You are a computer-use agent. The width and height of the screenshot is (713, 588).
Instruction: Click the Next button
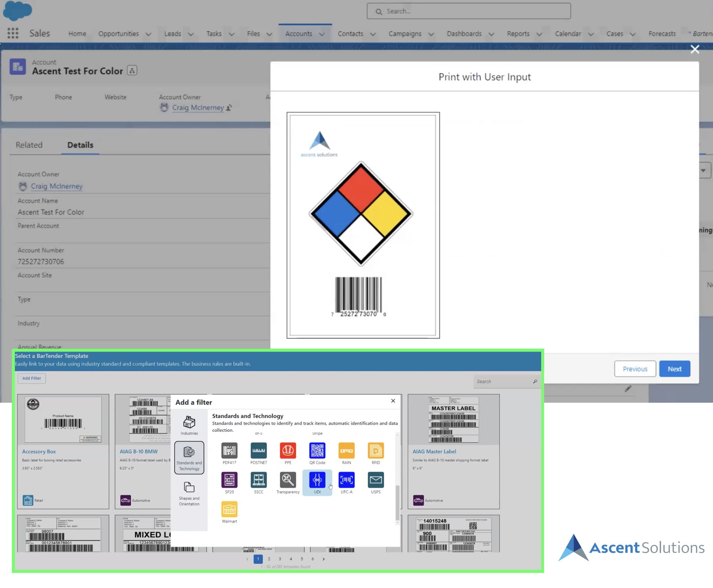[674, 368]
